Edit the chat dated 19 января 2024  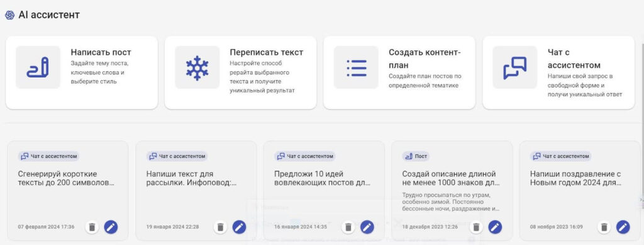click(239, 227)
